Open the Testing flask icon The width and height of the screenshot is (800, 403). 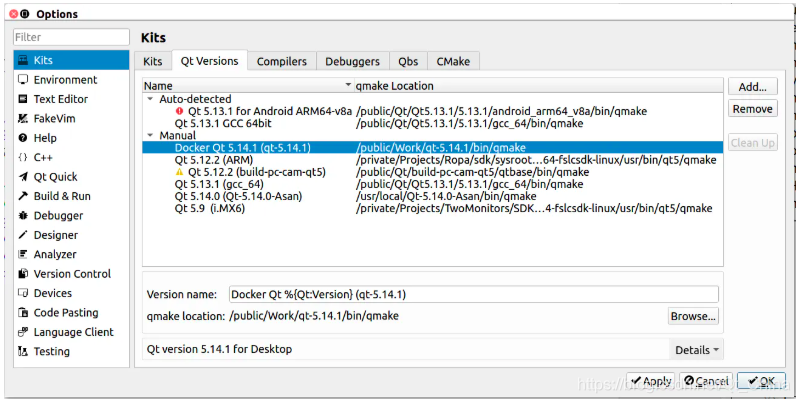click(23, 351)
